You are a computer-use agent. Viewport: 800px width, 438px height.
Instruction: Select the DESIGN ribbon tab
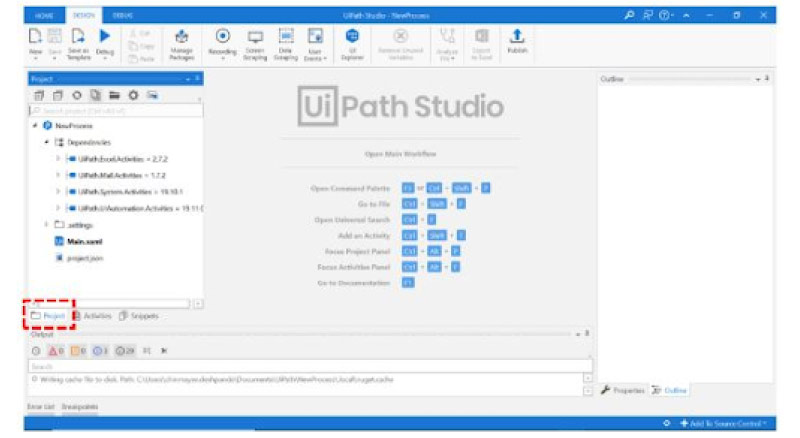[84, 15]
